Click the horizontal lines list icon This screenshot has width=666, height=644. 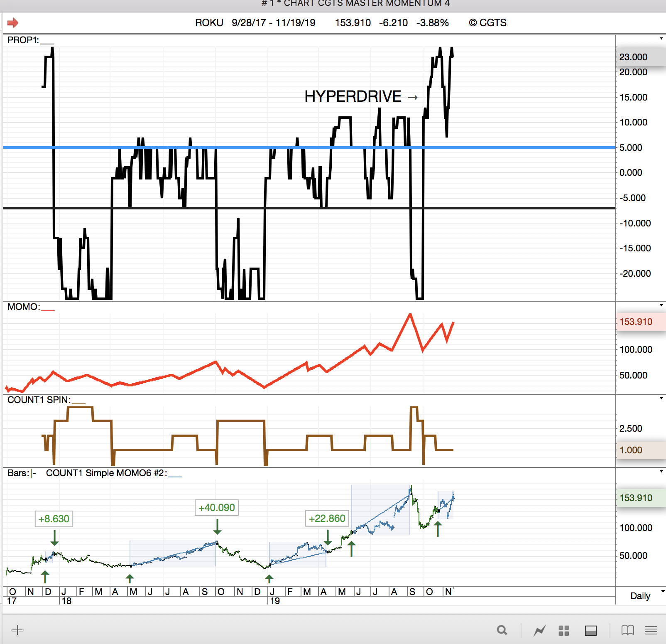pyautogui.click(x=651, y=631)
